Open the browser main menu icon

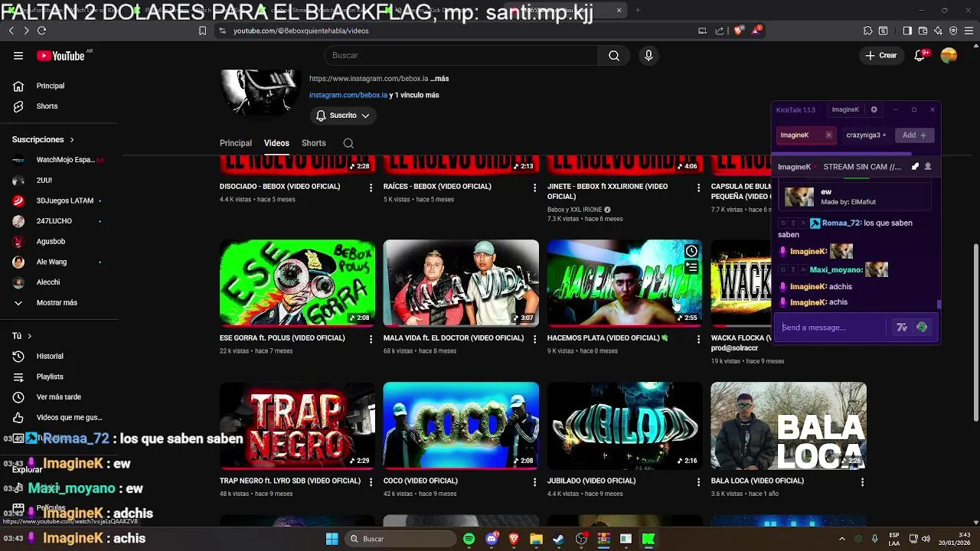969,31
